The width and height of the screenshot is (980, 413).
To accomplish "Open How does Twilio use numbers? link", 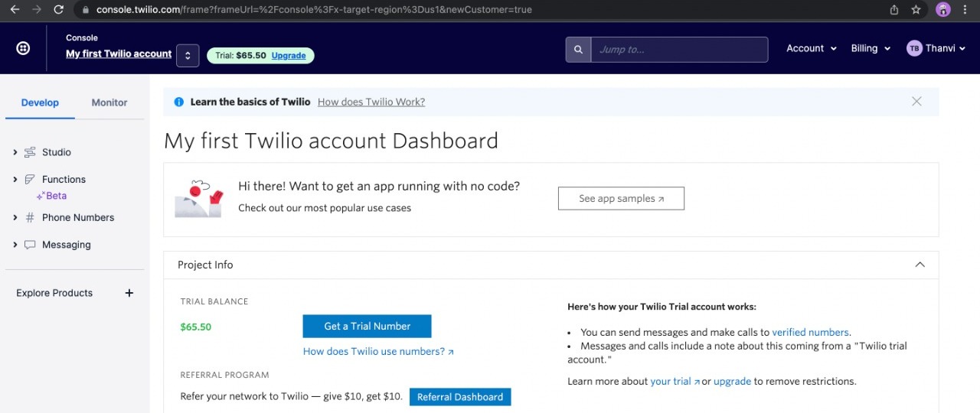I will click(x=378, y=351).
